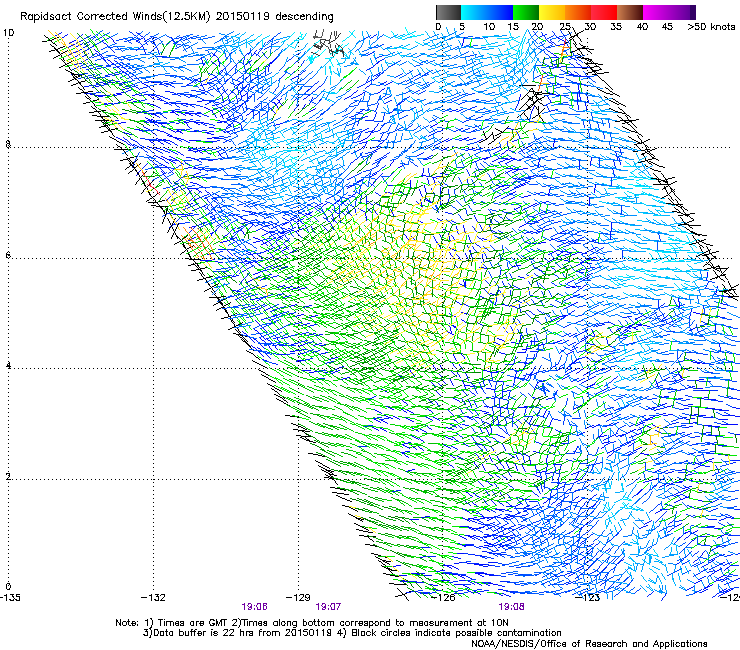Click the -135 longitude axis label
Viewport: 740px width, 650px height.
click(10, 598)
